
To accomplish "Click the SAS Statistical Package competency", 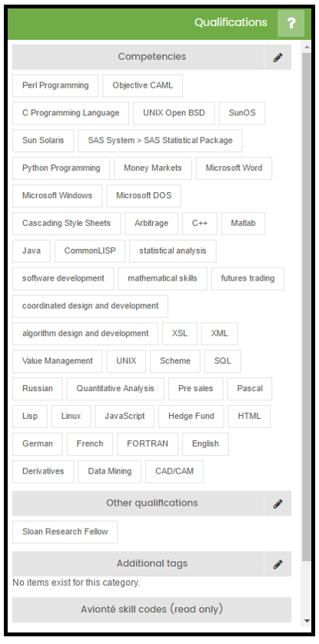I will tap(160, 141).
